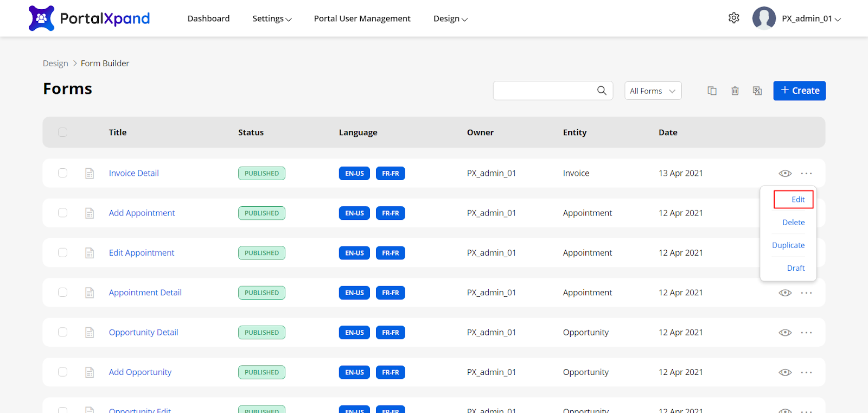
Task: Focus the forms search input field
Action: point(542,91)
